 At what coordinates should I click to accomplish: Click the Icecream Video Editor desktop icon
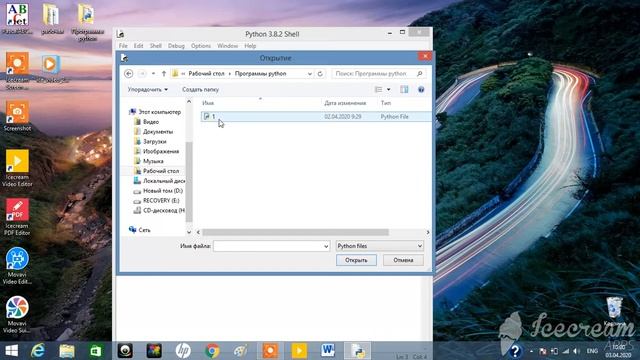(x=17, y=168)
